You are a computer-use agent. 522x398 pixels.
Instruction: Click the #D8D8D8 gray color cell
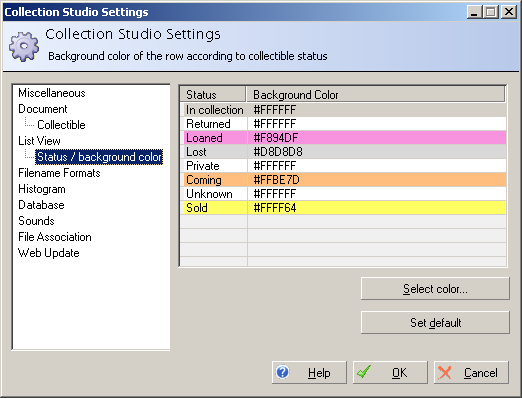click(377, 152)
